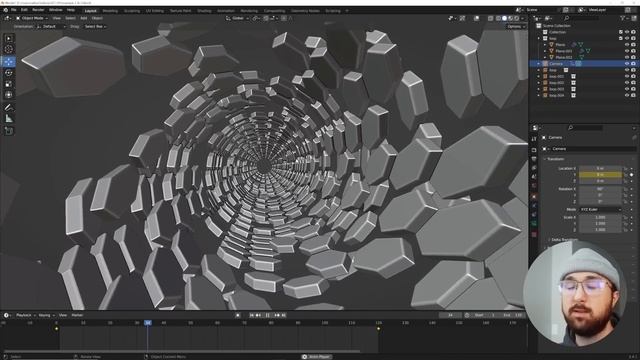Screen dimensions: 640x360
Task: Open the Tool properties tab
Action: click(534, 139)
